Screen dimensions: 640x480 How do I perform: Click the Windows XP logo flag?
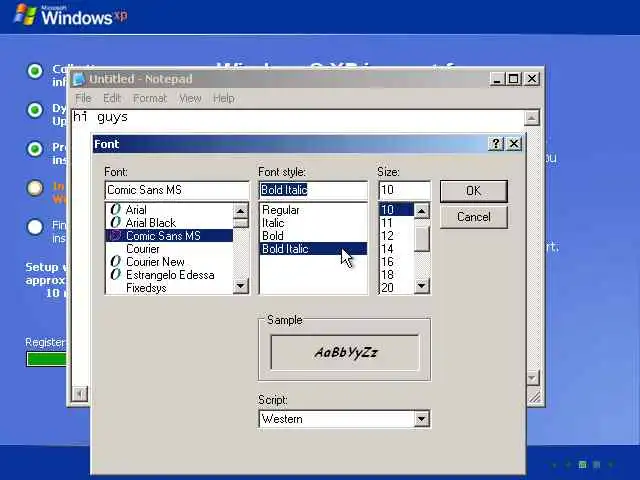click(x=25, y=14)
